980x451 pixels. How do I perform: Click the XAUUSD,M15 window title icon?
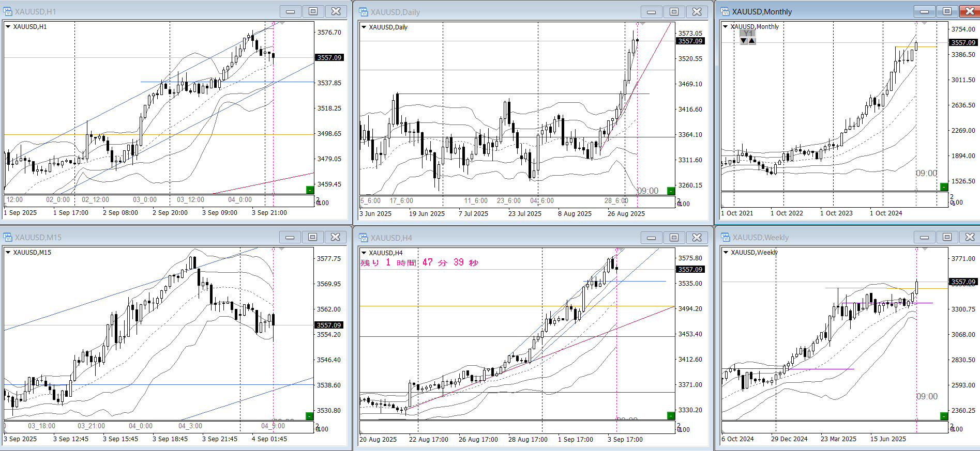tap(8, 237)
